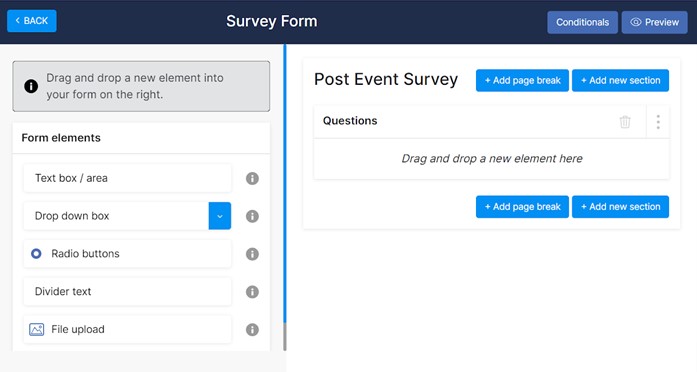This screenshot has height=372, width=697.
Task: Click the top Add new section button
Action: click(x=620, y=80)
